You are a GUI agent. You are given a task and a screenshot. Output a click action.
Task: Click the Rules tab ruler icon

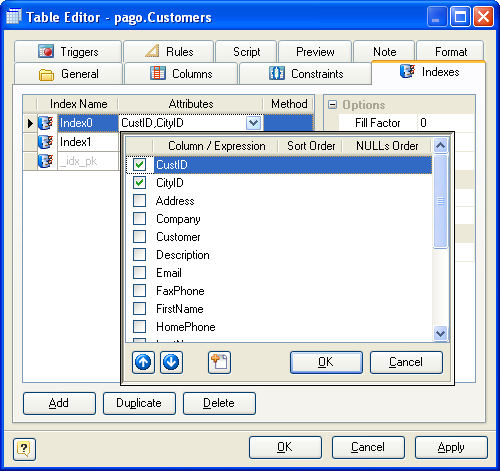[x=152, y=51]
